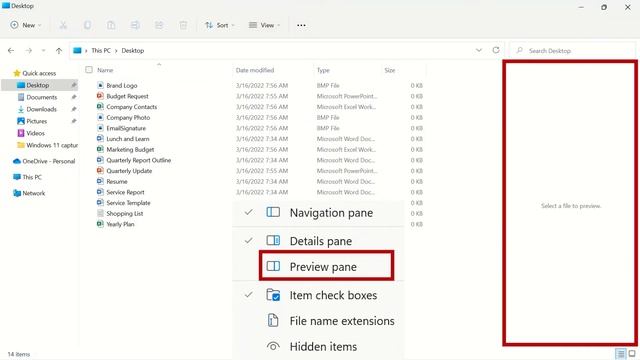640x360 pixels.
Task: Open the View dropdown
Action: (x=264, y=25)
